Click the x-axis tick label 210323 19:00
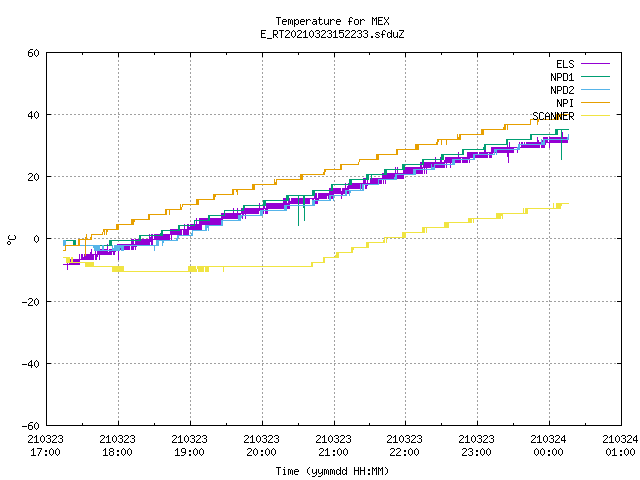Screen dimensions: 640x480 (189, 446)
